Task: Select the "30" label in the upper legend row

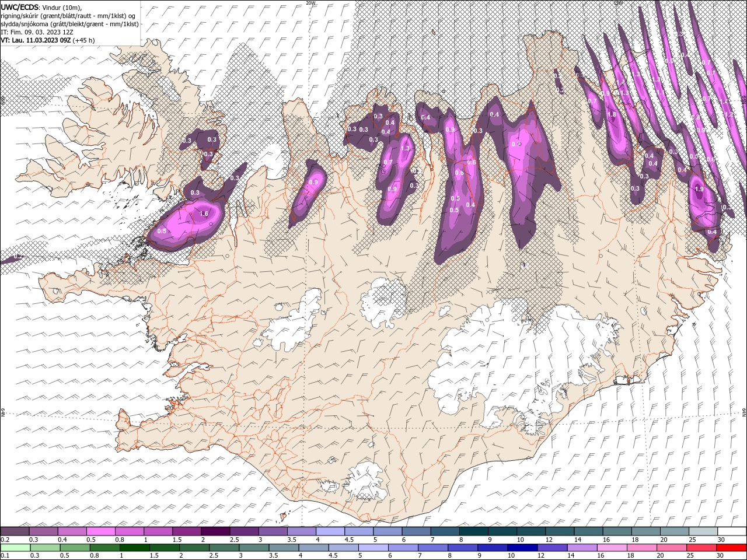Action: [x=721, y=540]
